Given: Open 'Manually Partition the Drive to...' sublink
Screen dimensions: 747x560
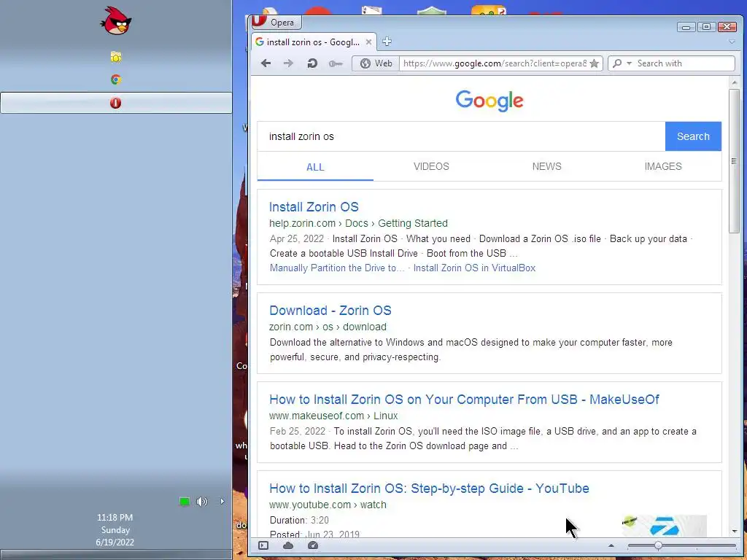Looking at the screenshot, I should [x=337, y=268].
